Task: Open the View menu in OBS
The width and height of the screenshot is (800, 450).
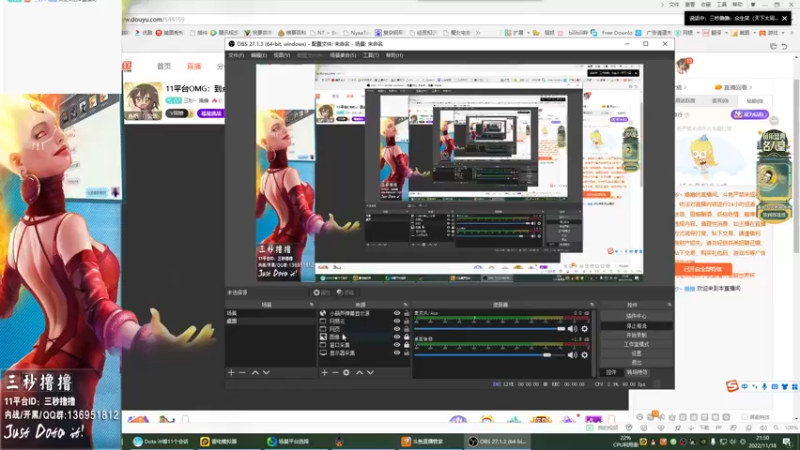Action: pos(282,55)
